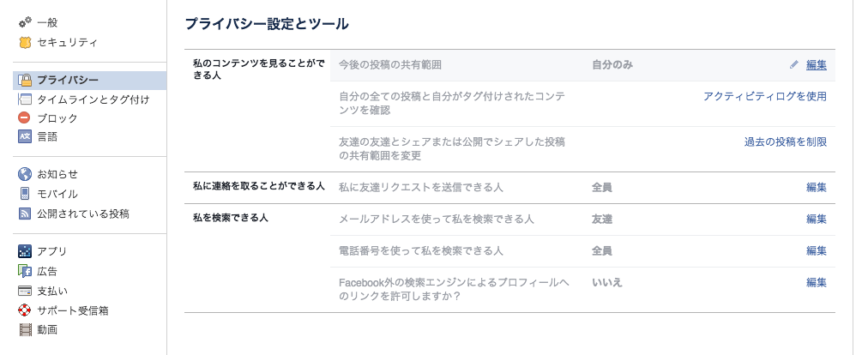Click the pencil icon next to 編集
The width and height of the screenshot is (868, 355).
(794, 64)
